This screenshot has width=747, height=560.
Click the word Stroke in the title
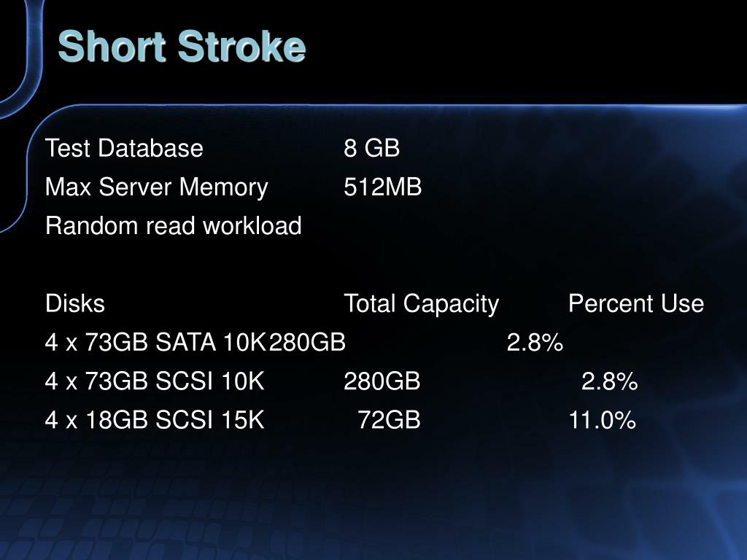[x=241, y=46]
